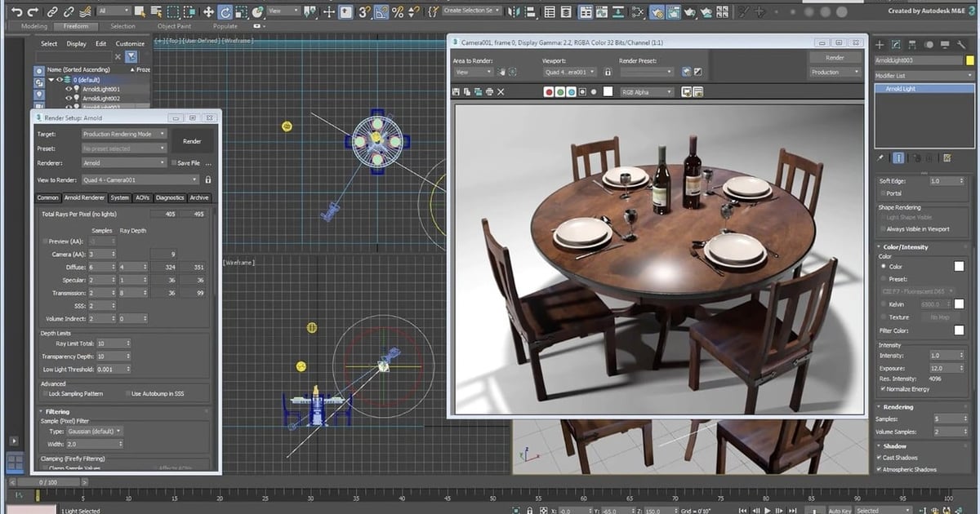Click the Save Image icon in frame buffer

coord(456,91)
